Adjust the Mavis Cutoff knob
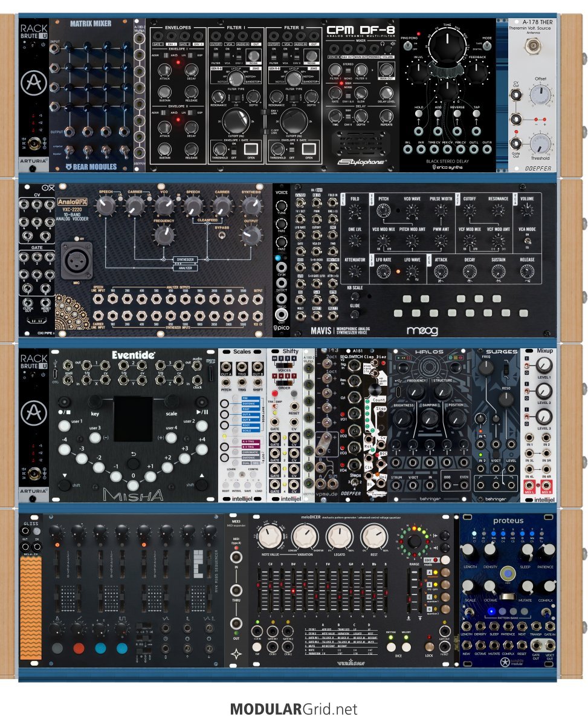The image size is (588, 722). [x=470, y=211]
